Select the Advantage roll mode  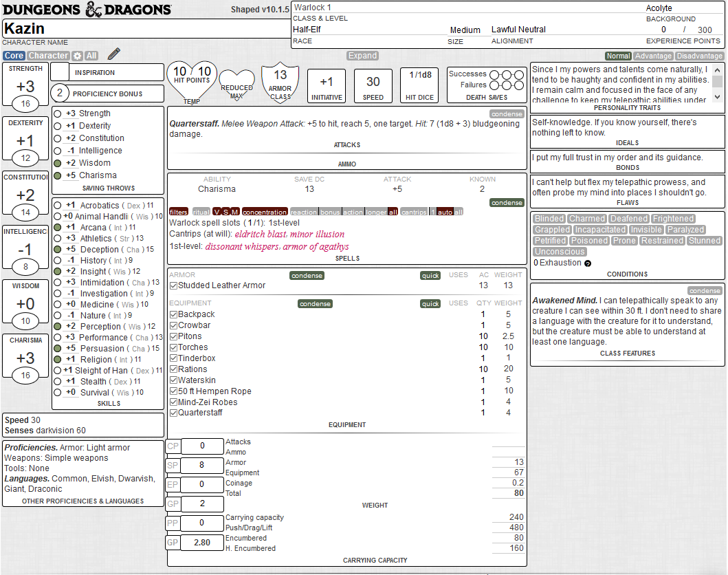[653, 56]
